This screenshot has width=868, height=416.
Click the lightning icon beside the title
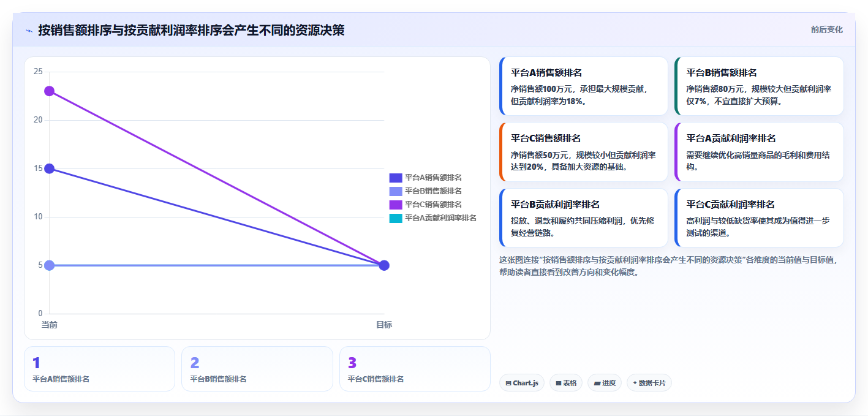pos(29,31)
